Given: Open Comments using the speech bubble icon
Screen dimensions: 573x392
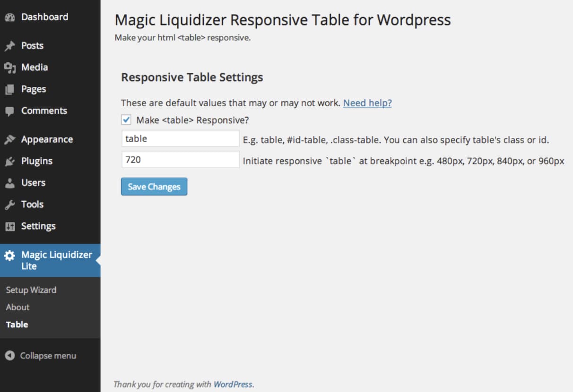Looking at the screenshot, I should [x=10, y=111].
